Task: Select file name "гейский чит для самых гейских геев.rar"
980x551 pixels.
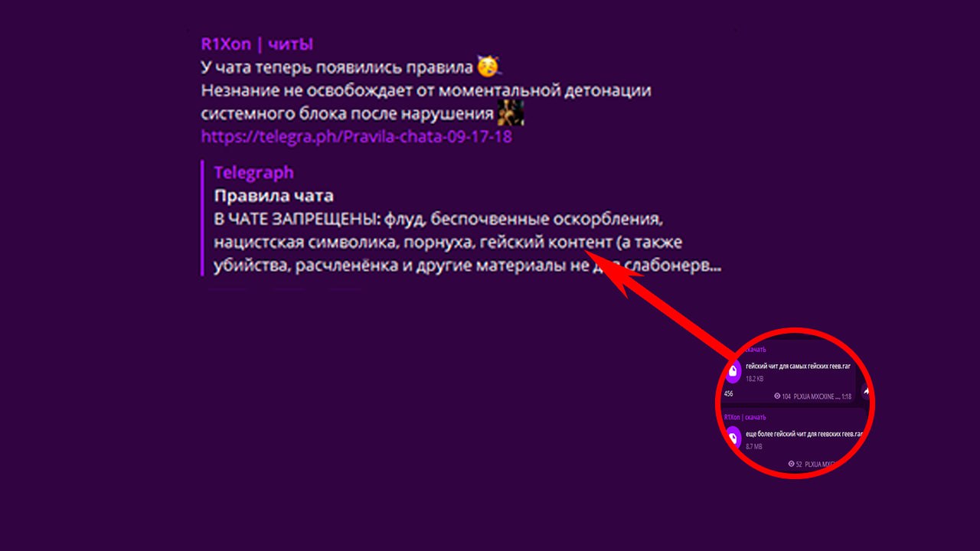Action: click(798, 367)
